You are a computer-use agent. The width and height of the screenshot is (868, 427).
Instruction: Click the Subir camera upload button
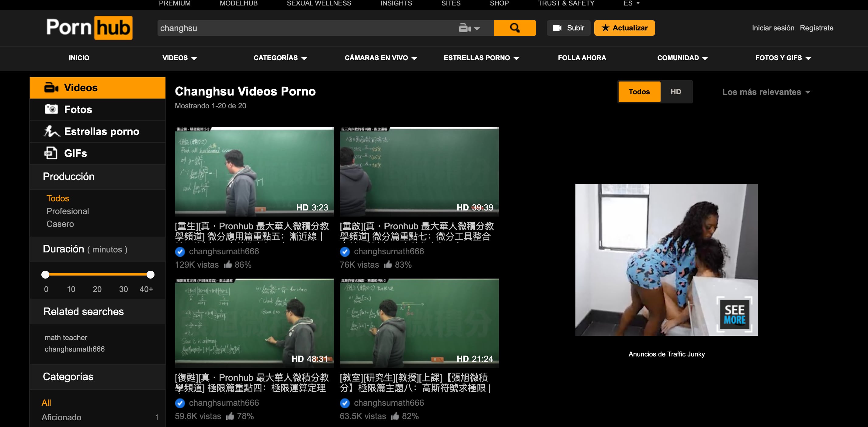coord(568,28)
